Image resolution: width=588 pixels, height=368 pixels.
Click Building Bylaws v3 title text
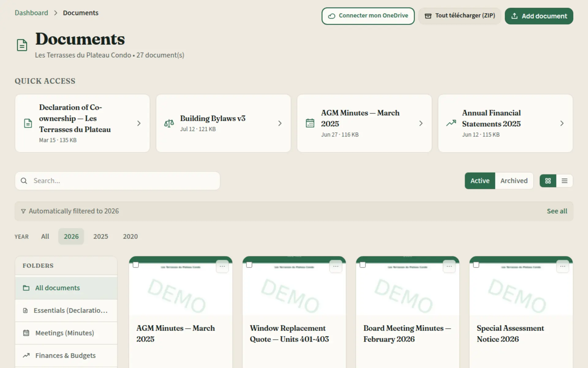point(213,118)
